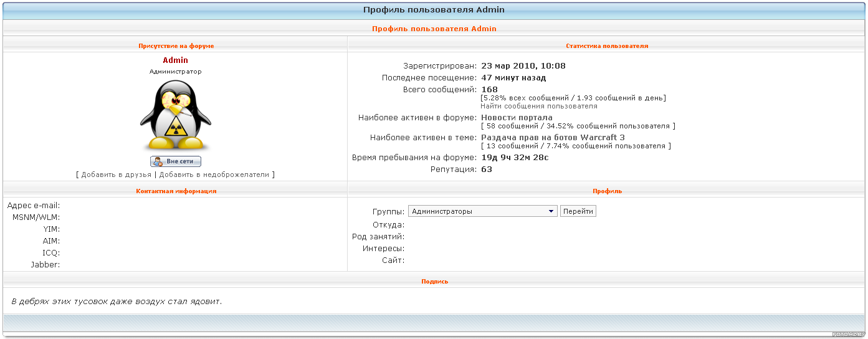Screen dimensions: 868x339
Task: Click the registration date "23 мар 2010, 10:08"
Action: pyautogui.click(x=523, y=66)
